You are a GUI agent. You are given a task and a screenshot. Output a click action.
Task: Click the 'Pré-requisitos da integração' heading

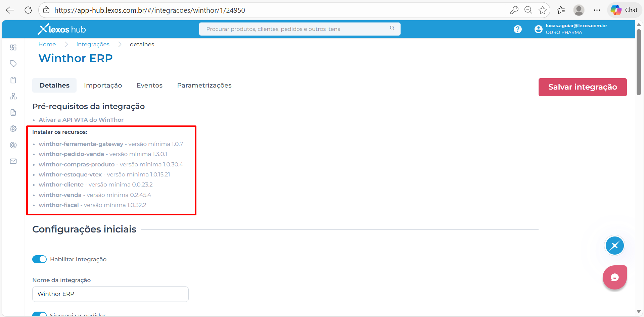click(89, 106)
